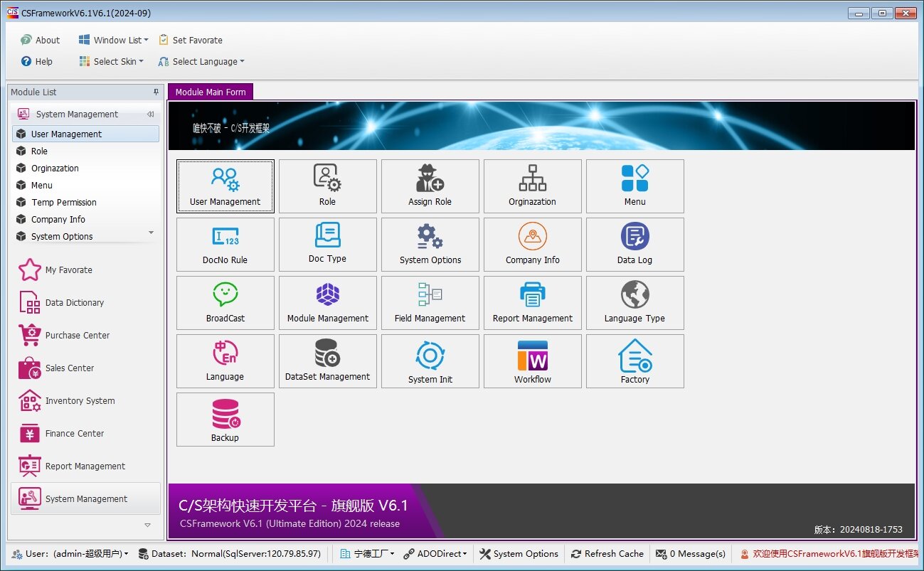
Task: Expand the Window List dropdown
Action: click(x=114, y=41)
